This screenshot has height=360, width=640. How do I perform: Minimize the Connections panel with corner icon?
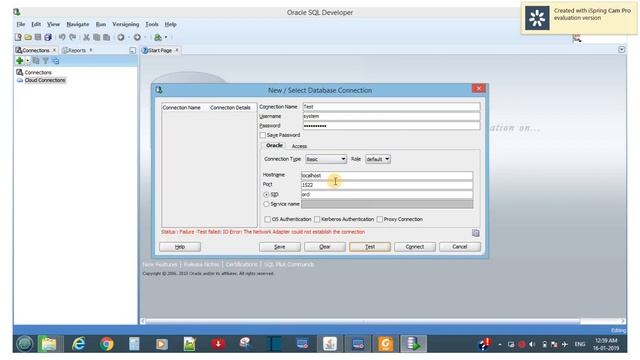132,50
